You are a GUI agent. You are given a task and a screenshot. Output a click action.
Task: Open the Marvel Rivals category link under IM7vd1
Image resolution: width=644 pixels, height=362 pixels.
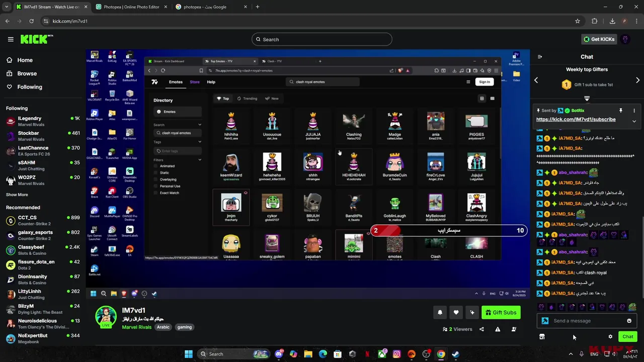pyautogui.click(x=136, y=327)
